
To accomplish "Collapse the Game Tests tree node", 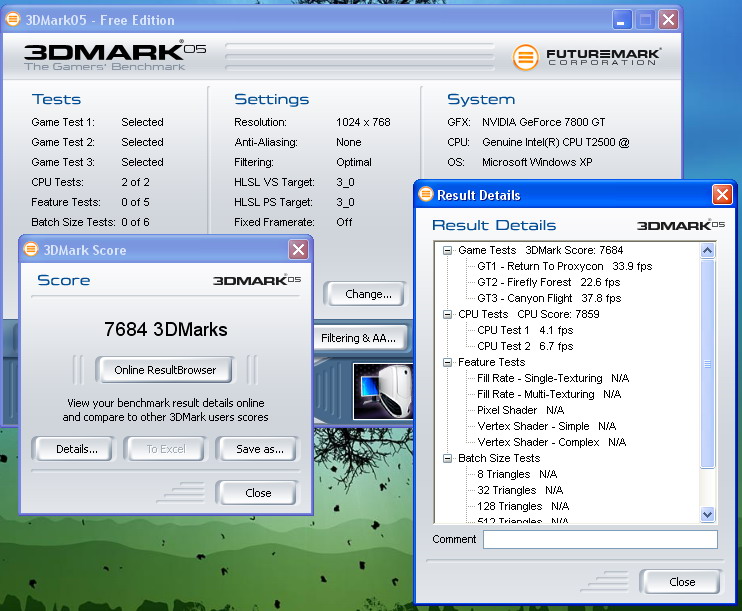I will [x=447, y=250].
